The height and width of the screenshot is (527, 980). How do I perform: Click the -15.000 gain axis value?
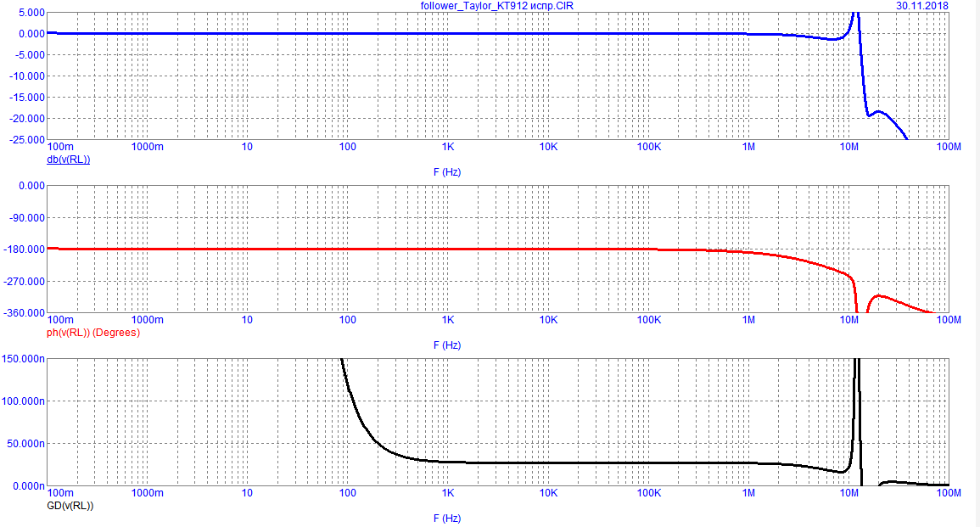[27, 98]
